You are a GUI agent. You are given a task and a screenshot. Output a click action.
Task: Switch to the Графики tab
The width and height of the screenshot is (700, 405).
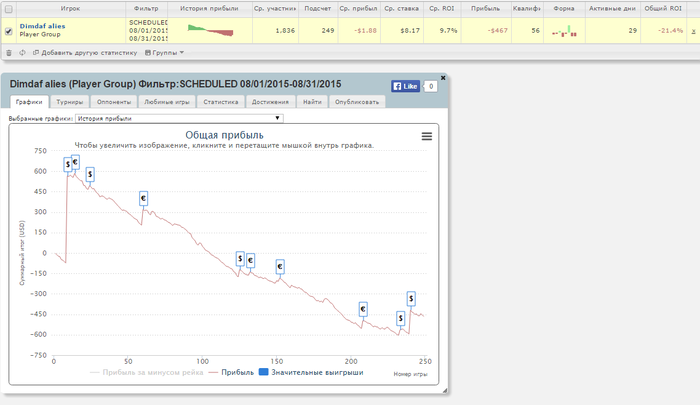tap(29, 102)
